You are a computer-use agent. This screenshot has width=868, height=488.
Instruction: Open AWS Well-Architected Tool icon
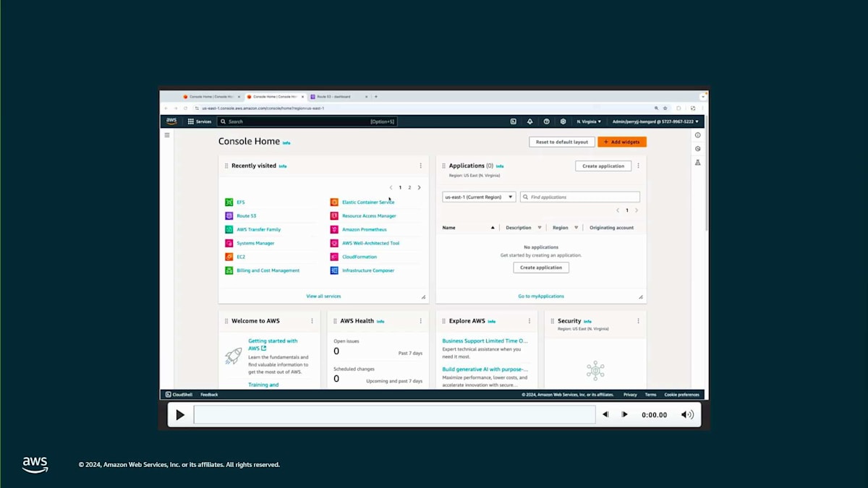[334, 244]
